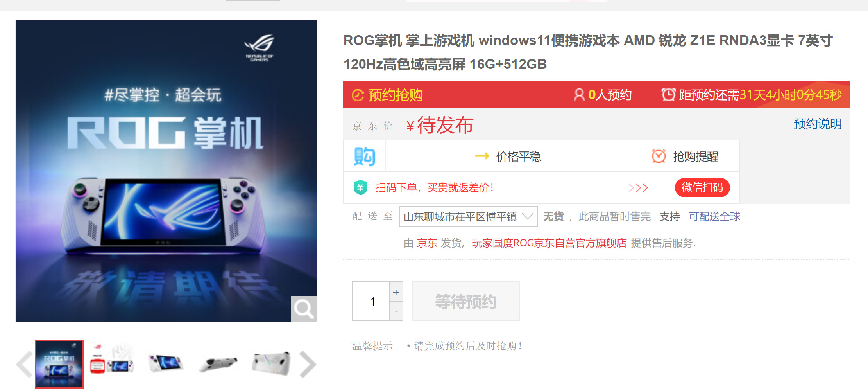Screen dimensions: 868x392
Task: Decrease quantity with the minus button
Action: coord(396,311)
